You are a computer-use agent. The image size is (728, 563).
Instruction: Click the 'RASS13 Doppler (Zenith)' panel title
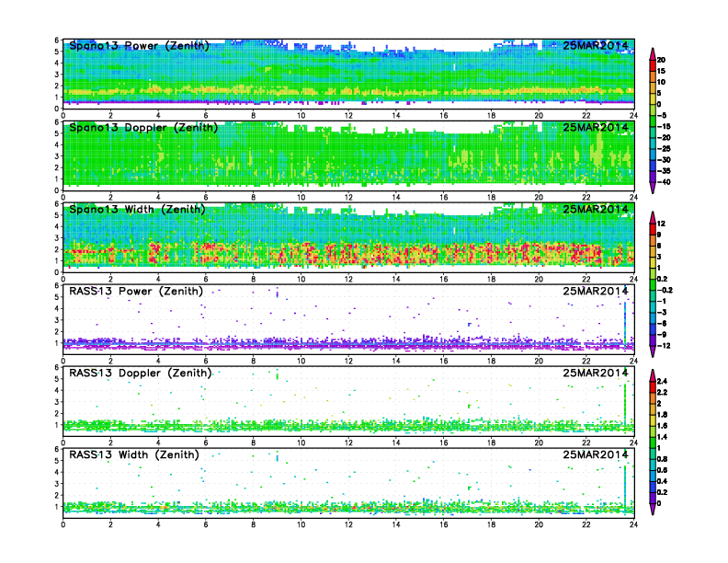coord(141,373)
